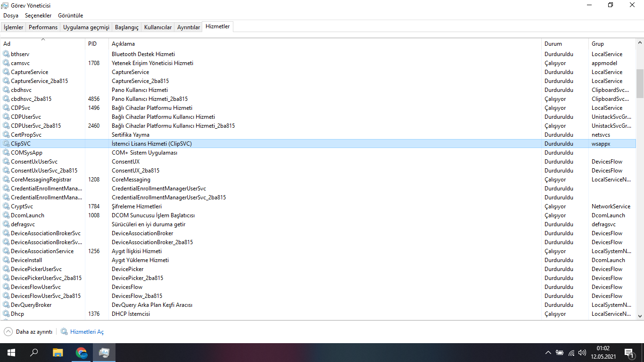Viewport: 644px width, 362px height.
Task: Sort by the Ad column header
Action: (42, 43)
